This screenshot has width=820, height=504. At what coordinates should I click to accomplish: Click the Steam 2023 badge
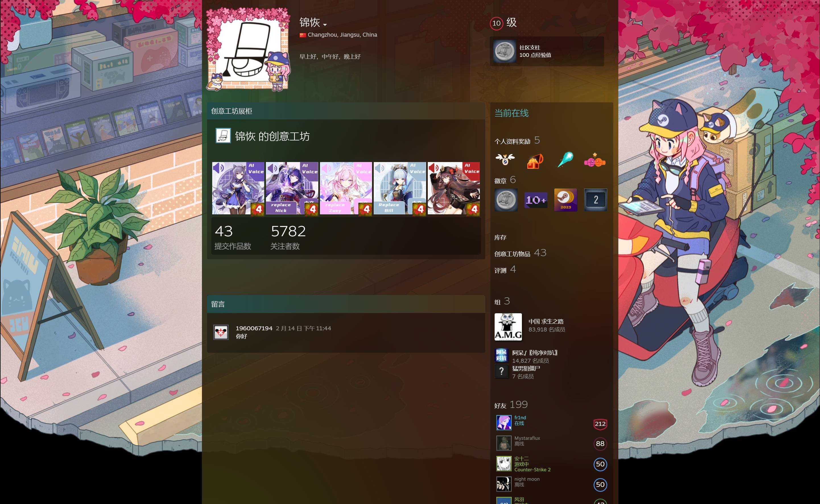[565, 200]
